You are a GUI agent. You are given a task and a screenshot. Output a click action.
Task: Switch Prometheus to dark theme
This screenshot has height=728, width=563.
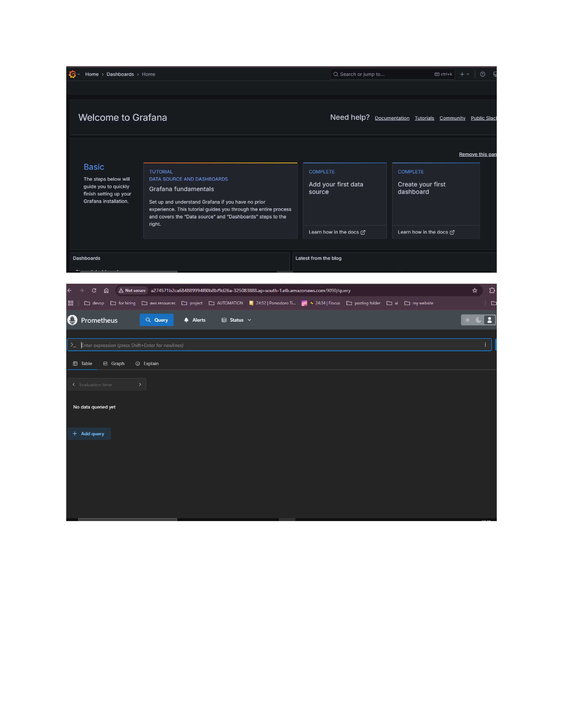point(479,320)
